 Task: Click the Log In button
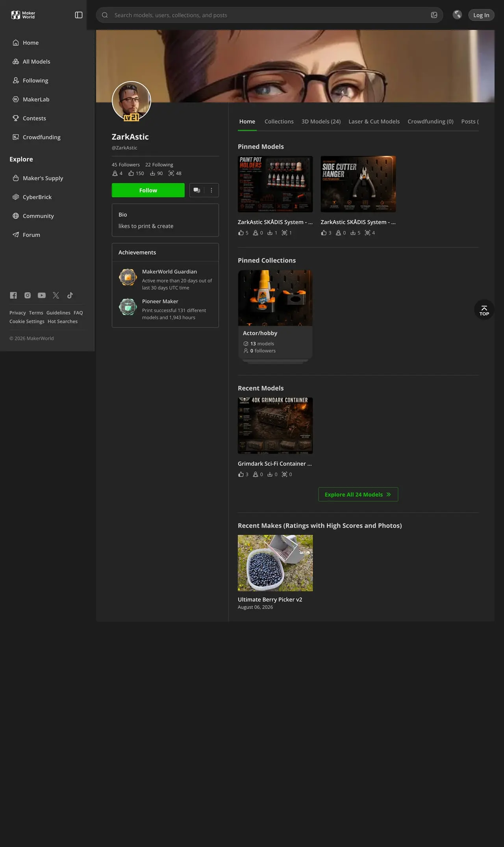pos(481,15)
